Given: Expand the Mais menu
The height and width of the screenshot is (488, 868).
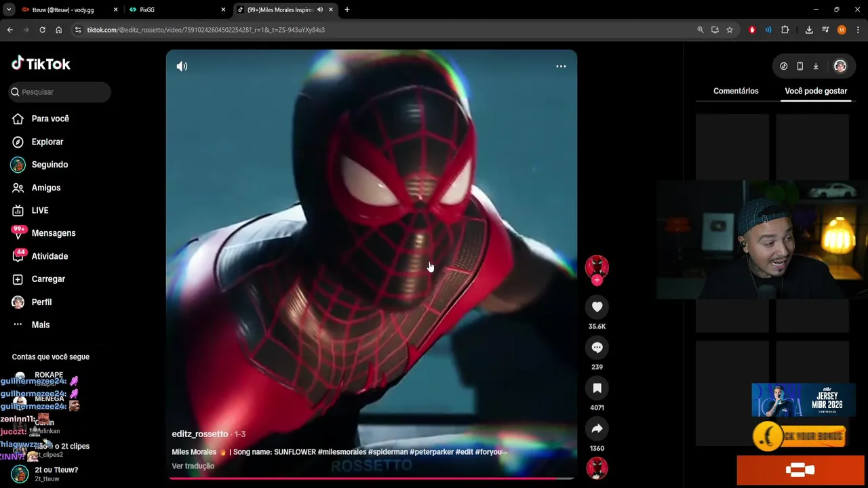Looking at the screenshot, I should 41,325.
